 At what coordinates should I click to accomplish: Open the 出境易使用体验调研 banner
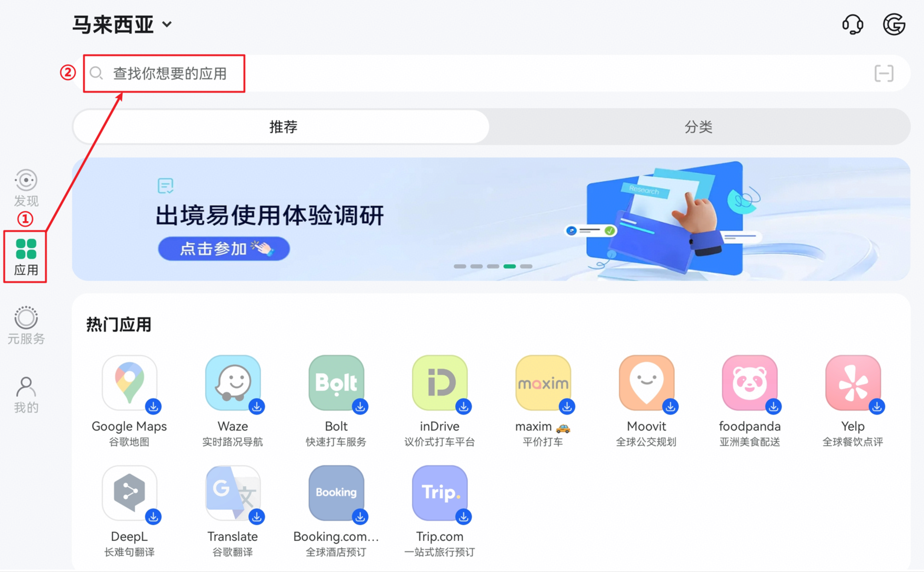click(x=491, y=219)
